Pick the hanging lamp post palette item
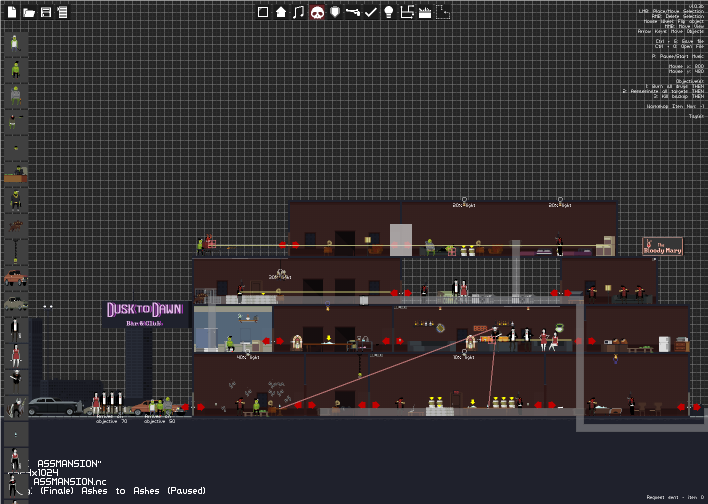 pyautogui.click(x=16, y=252)
